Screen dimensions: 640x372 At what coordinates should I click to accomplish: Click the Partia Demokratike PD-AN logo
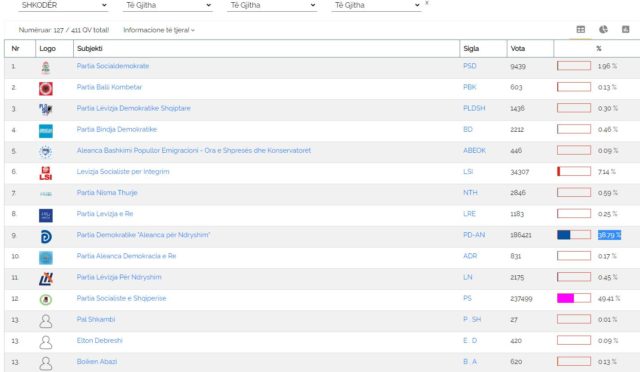(x=46, y=236)
